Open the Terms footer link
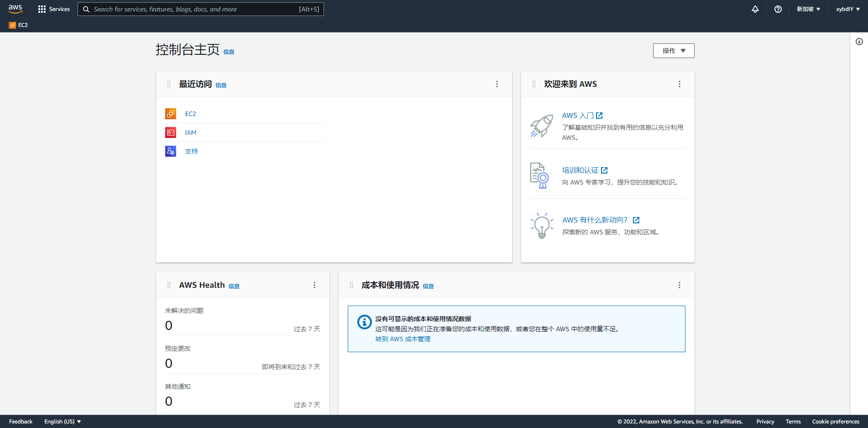Screen dimensions: 868x428 pyautogui.click(x=793, y=422)
